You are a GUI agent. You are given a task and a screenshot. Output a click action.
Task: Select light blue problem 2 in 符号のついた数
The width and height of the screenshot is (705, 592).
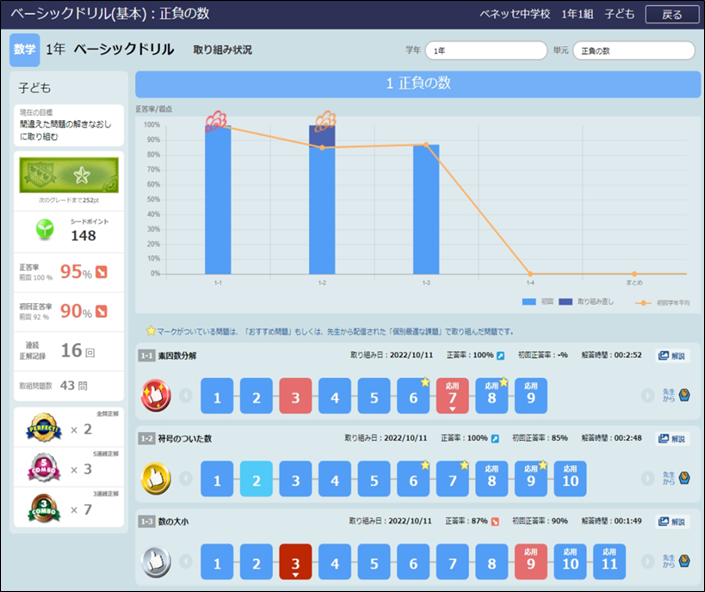click(x=255, y=479)
